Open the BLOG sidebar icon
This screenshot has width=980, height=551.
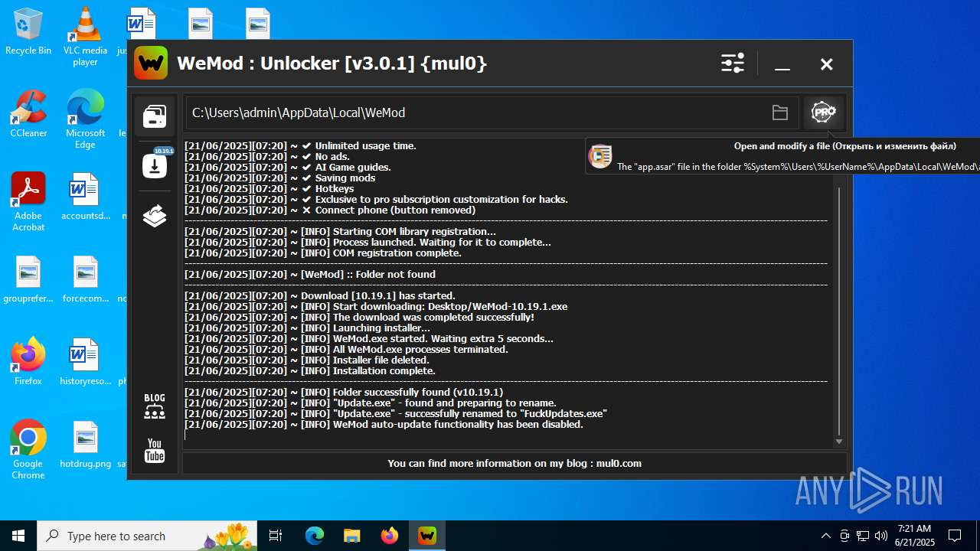pos(155,406)
